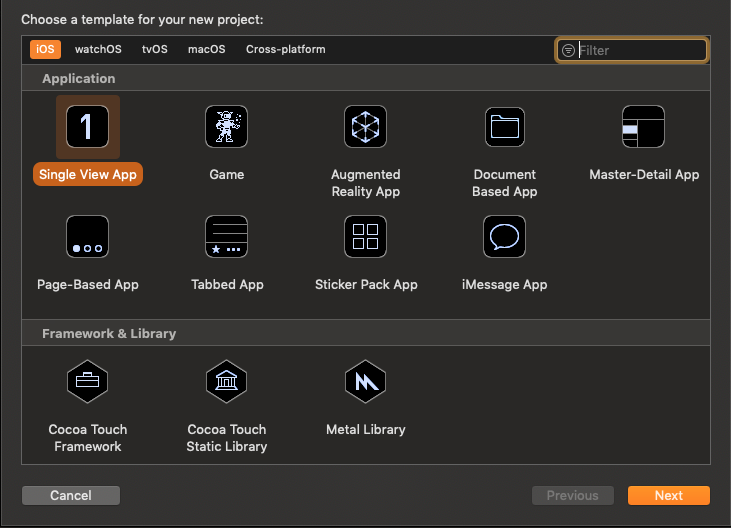Choose the Cocoa Touch Framework icon
This screenshot has height=528, width=731.
pos(88,382)
